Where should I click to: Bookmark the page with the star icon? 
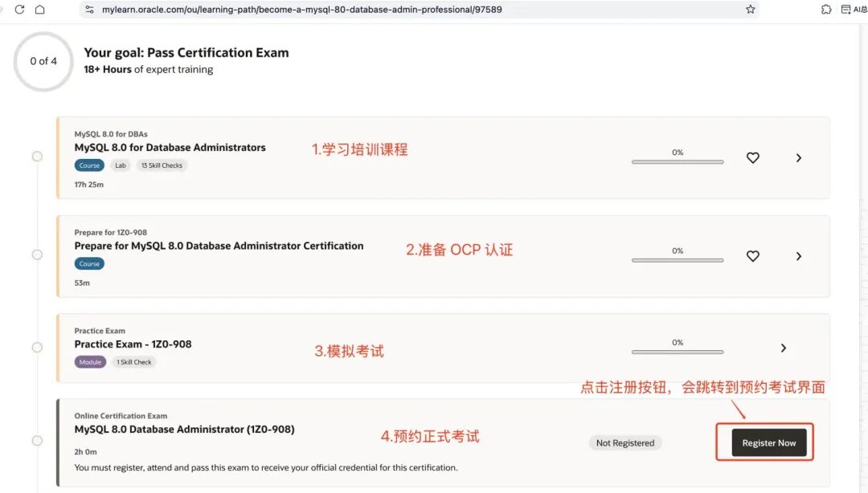pos(751,9)
